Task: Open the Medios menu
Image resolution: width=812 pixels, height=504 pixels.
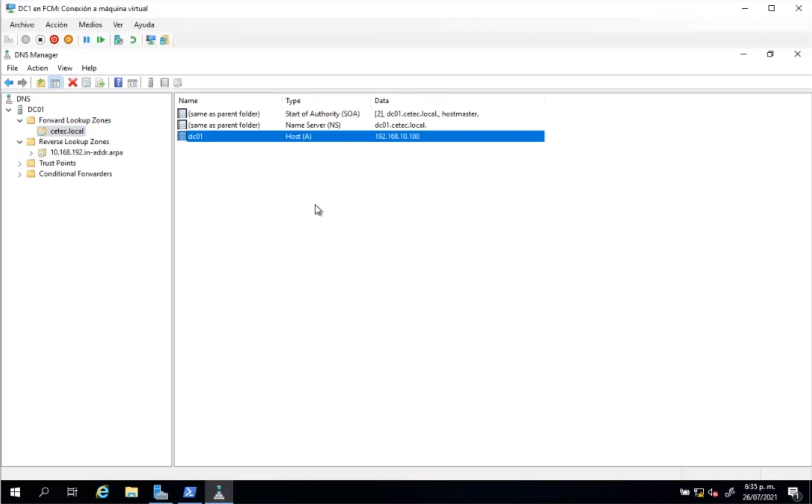Action: click(90, 24)
